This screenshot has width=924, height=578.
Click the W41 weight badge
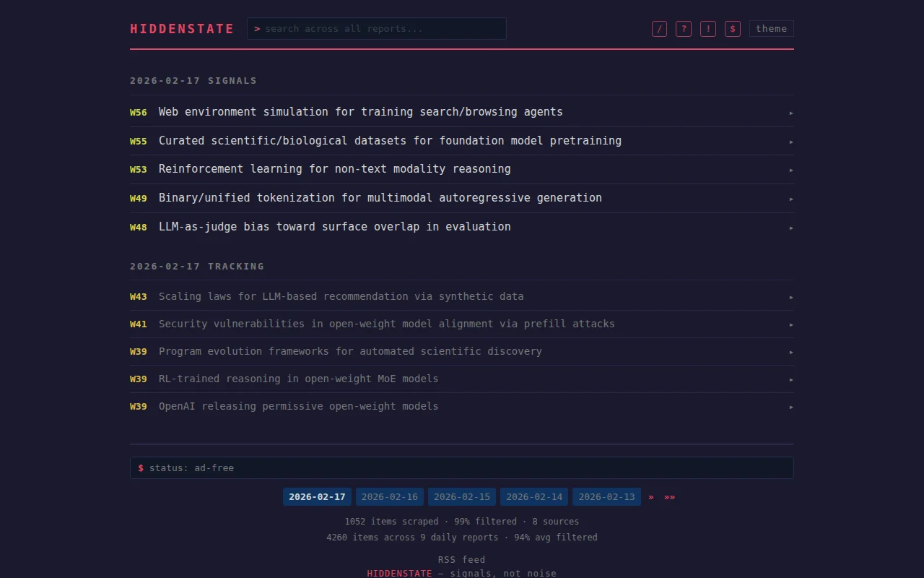139,324
